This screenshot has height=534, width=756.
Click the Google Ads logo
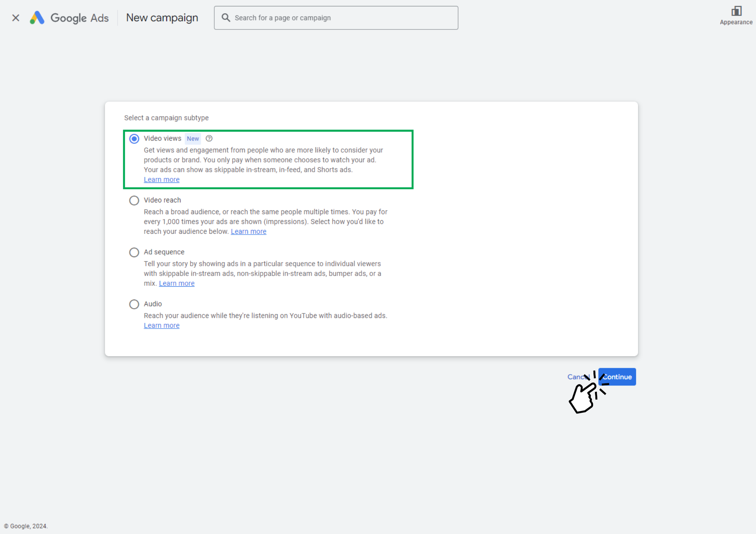tap(69, 18)
